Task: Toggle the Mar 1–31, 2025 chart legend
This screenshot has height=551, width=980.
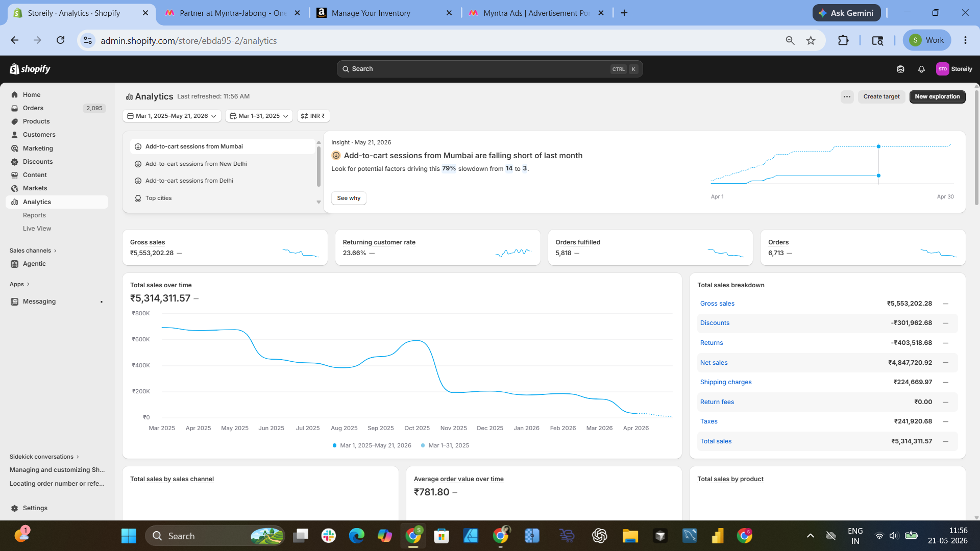Action: pos(445,445)
